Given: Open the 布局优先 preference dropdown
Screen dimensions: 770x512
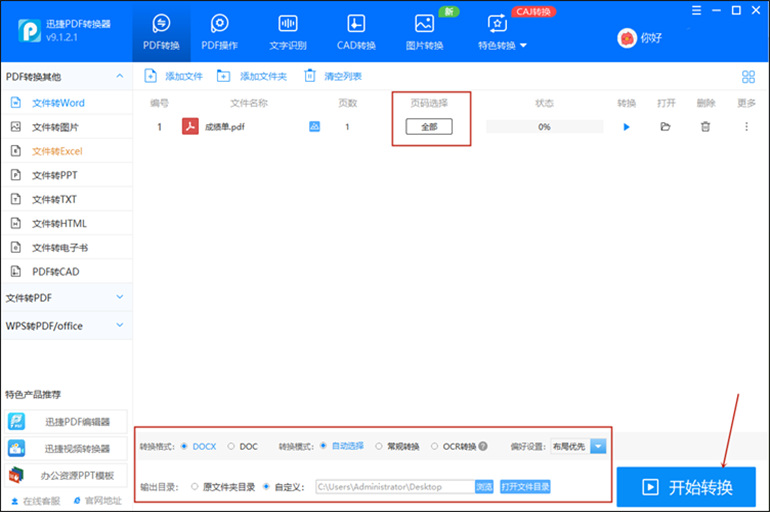Looking at the screenshot, I should [x=578, y=446].
